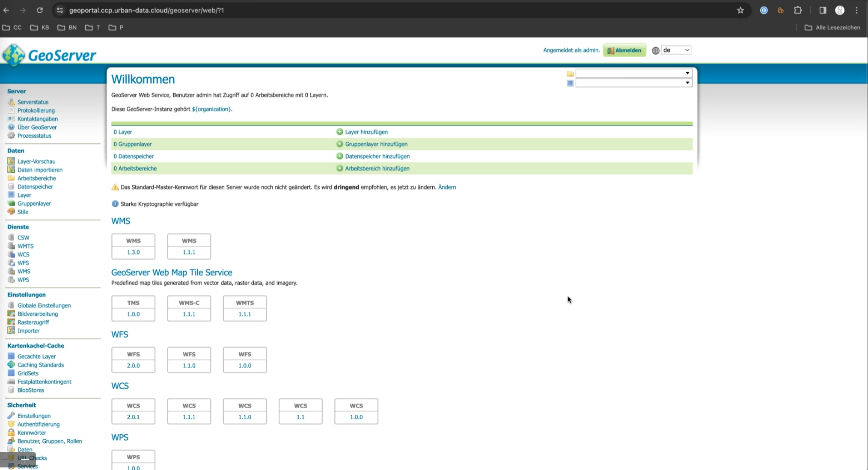The height and width of the screenshot is (470, 868).
Task: Click green plus icon beside Datenspeicher hinzufügen
Action: [x=340, y=156]
